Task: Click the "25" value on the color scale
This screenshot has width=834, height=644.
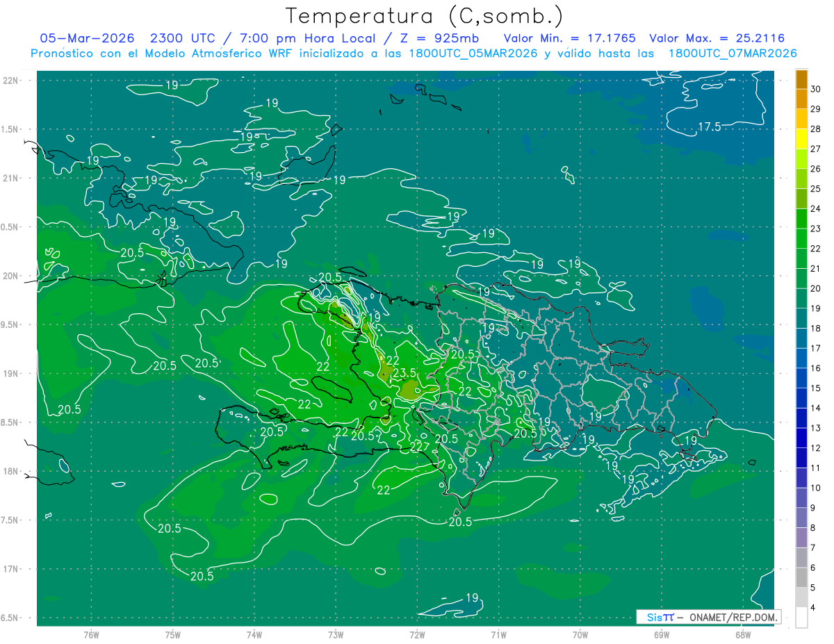Action: click(x=816, y=188)
